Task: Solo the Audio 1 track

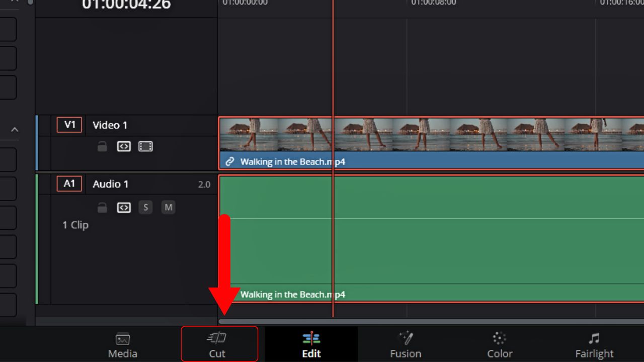Action: point(145,208)
